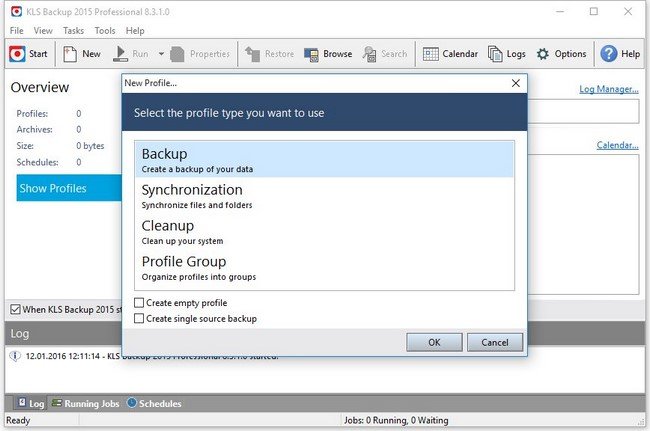
Task: Select the Profile Group type
Action: tap(324, 268)
